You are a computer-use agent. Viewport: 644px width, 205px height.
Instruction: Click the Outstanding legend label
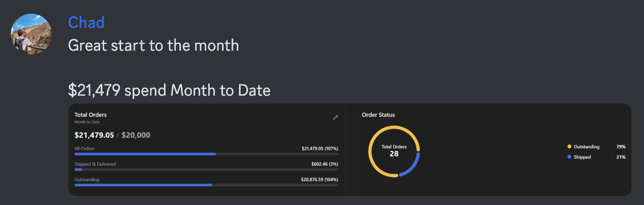[x=587, y=147]
